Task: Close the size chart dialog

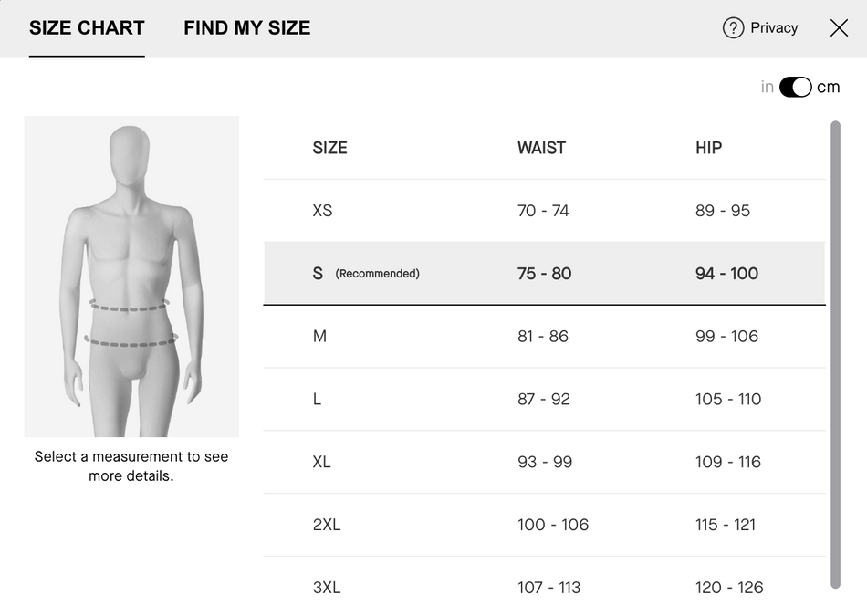Action: [x=838, y=27]
